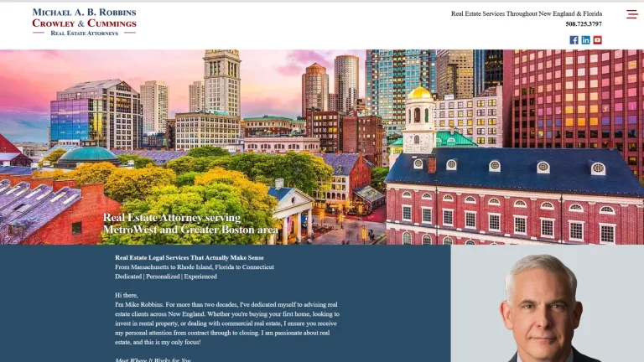The image size is (644, 362).
Task: Click the attorney portrait photo
Action: click(x=547, y=303)
